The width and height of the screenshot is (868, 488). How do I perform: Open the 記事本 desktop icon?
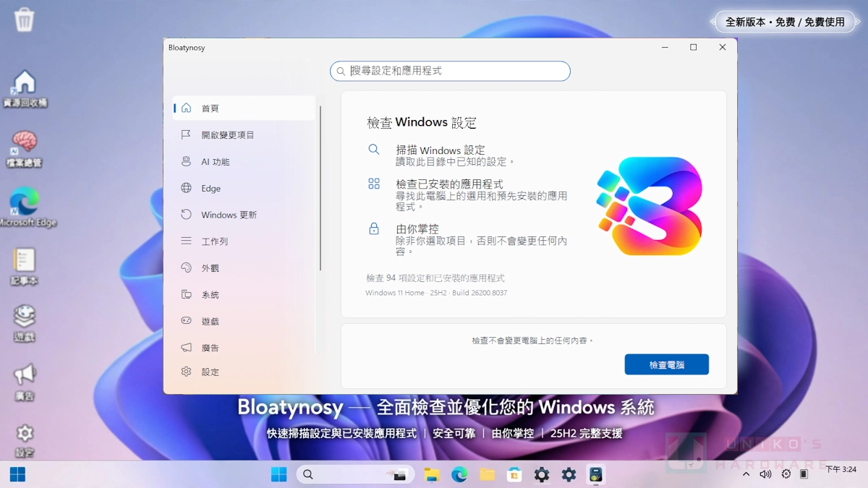point(24,267)
